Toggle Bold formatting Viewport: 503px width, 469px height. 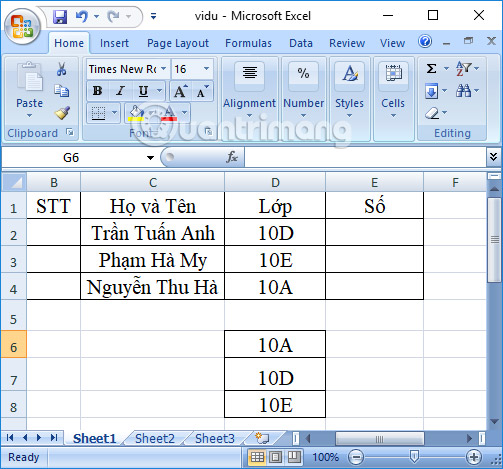pyautogui.click(x=98, y=91)
